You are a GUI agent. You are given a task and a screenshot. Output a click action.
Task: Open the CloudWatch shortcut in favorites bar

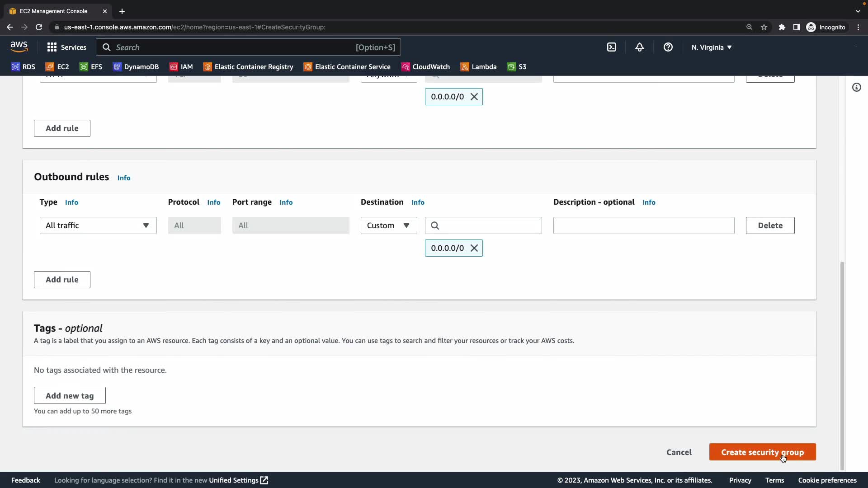(425, 67)
